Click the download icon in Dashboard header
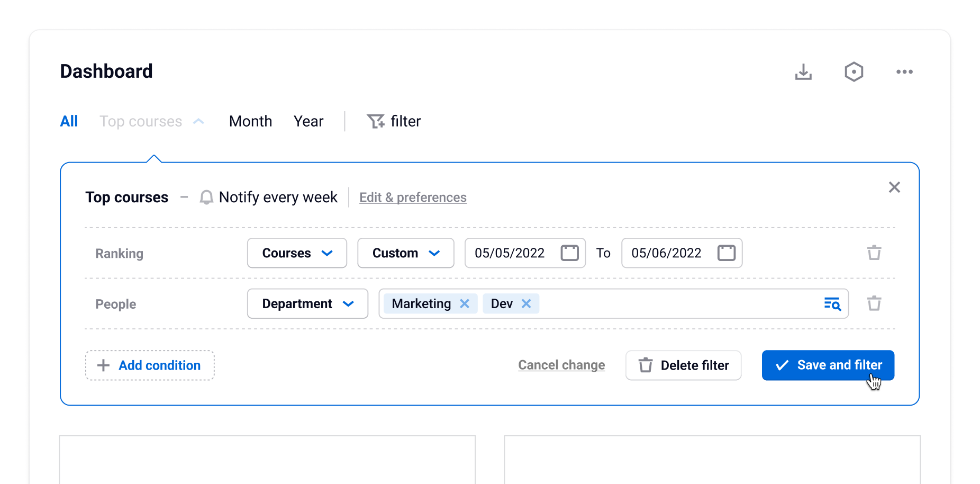This screenshot has height=484, width=980. (803, 72)
